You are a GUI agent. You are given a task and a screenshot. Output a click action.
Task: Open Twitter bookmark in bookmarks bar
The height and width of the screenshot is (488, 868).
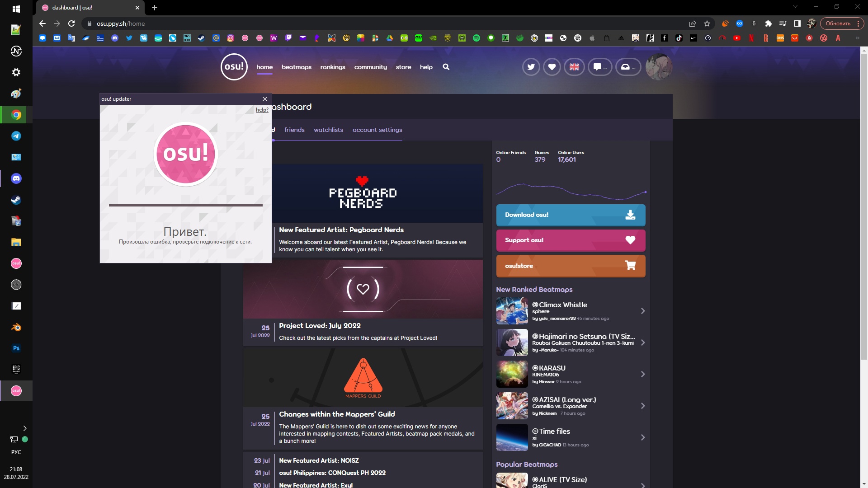pyautogui.click(x=129, y=38)
